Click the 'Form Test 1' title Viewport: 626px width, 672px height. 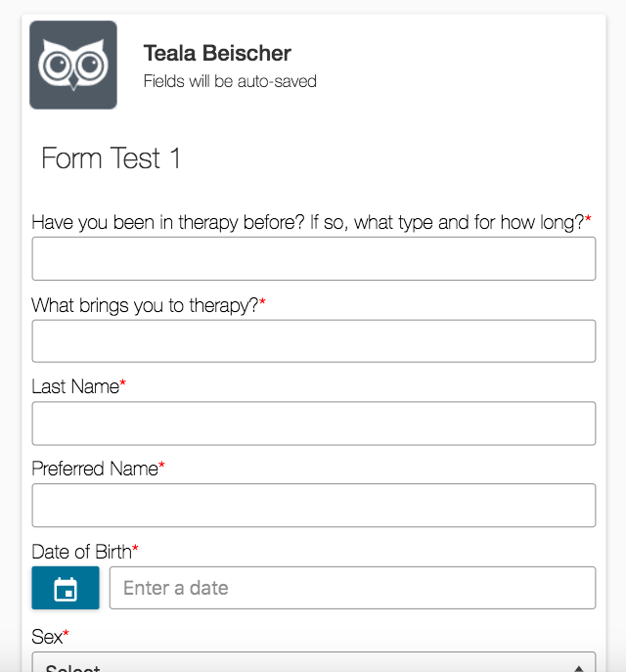tap(111, 158)
